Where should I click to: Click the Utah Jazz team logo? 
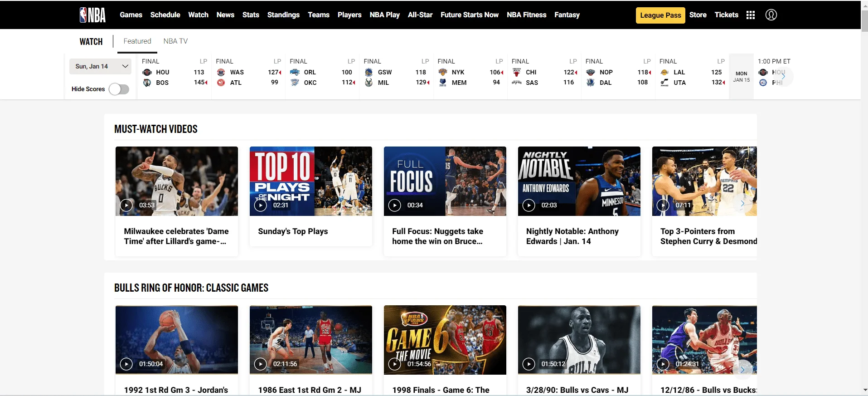click(664, 83)
